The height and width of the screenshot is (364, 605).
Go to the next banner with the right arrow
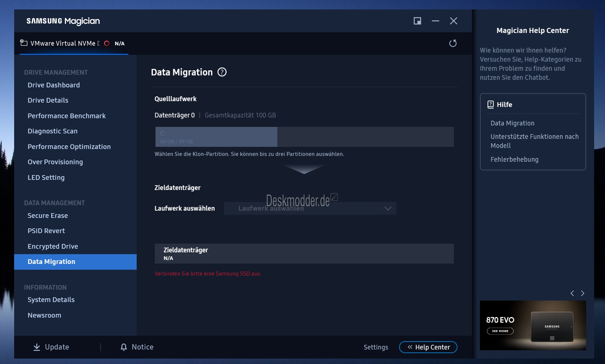pos(583,293)
